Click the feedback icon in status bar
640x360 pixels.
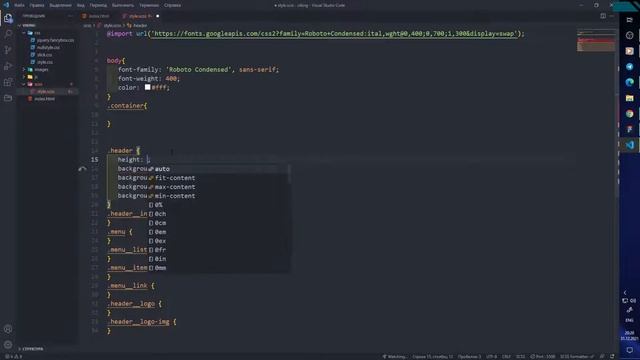point(602,356)
